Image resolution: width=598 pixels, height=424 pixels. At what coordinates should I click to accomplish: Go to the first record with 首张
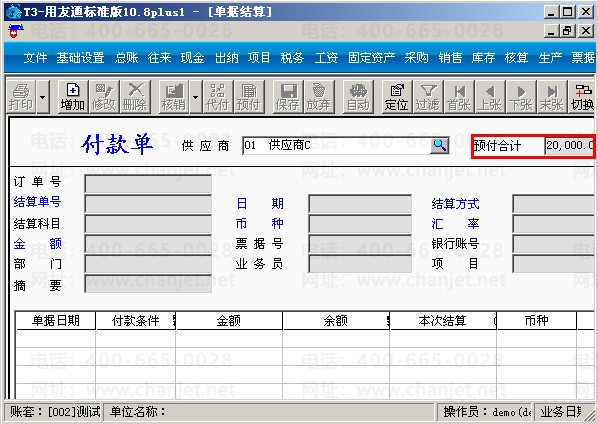[x=459, y=97]
